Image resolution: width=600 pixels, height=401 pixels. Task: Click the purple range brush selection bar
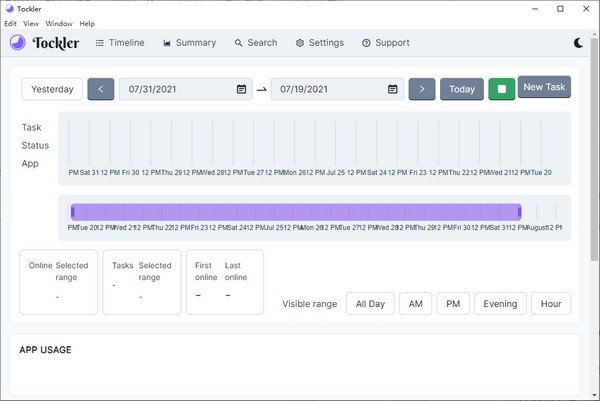295,212
